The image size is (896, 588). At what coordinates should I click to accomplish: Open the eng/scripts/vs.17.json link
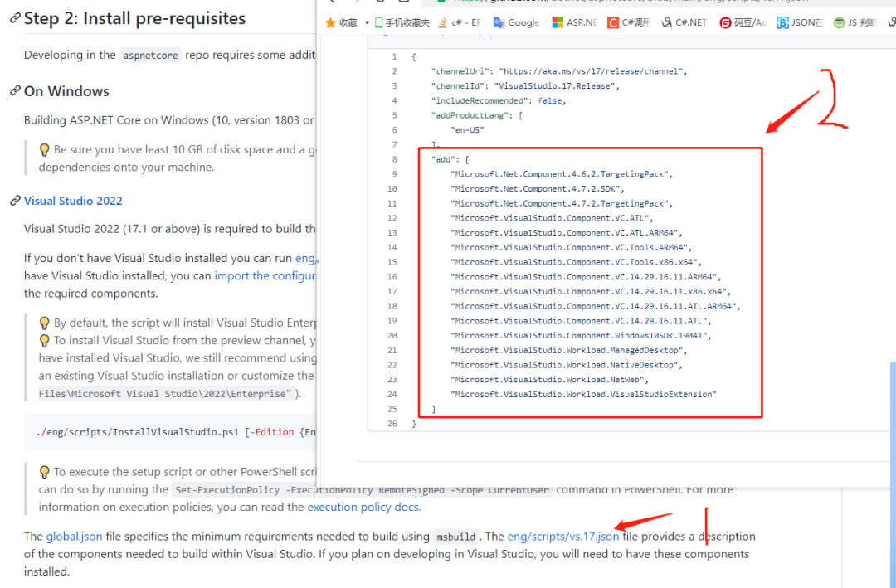tap(562, 536)
